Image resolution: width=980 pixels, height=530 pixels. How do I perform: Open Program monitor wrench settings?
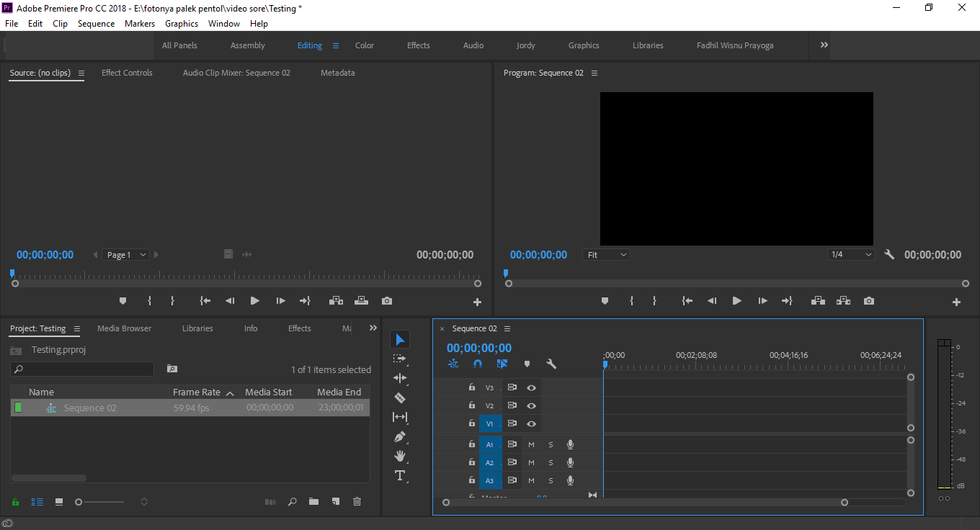click(889, 255)
